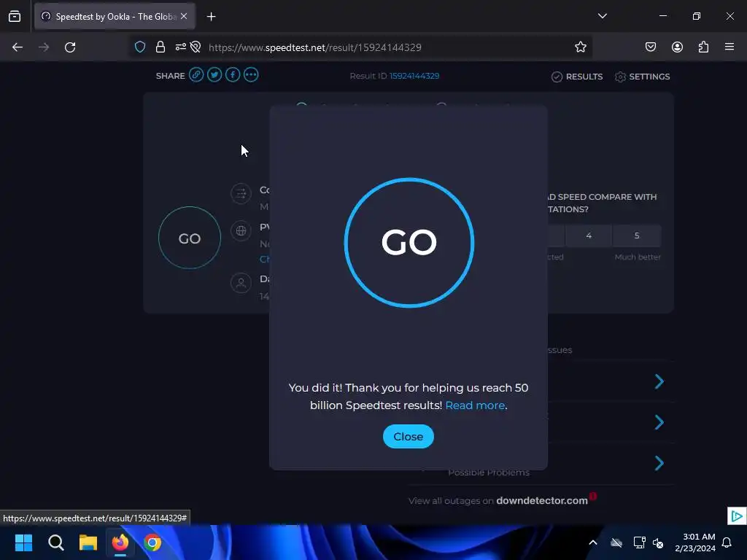View site security padlock info

point(160,47)
